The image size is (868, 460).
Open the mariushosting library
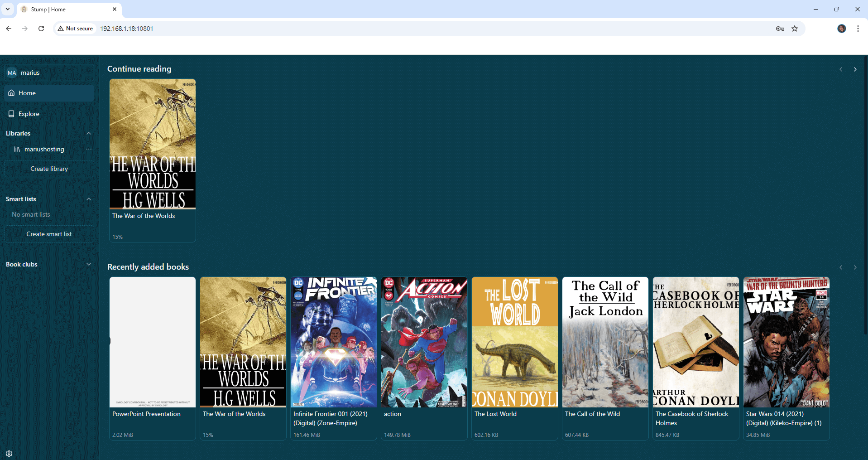coord(44,149)
